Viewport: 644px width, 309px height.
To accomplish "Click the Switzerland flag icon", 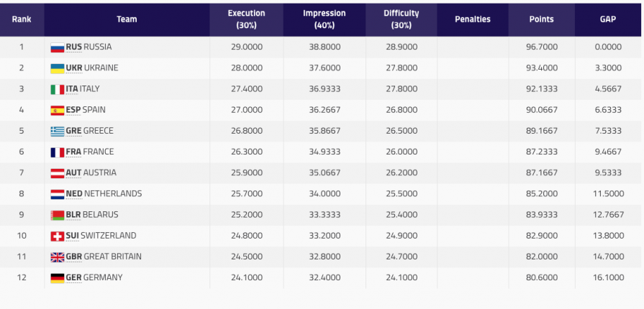I will click(x=58, y=236).
